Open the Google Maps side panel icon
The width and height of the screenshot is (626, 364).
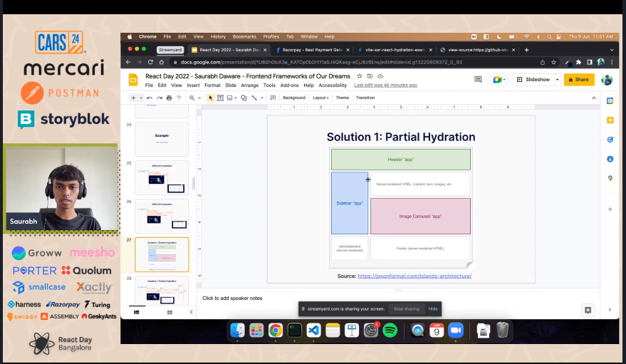[x=610, y=178]
